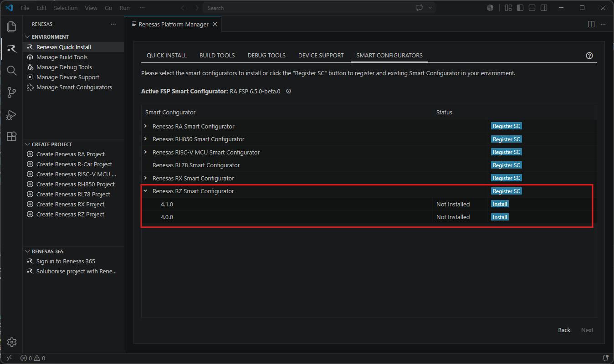Register SC for Renesas RL78 Smart Configurator
Image resolution: width=614 pixels, height=364 pixels.
[506, 165]
